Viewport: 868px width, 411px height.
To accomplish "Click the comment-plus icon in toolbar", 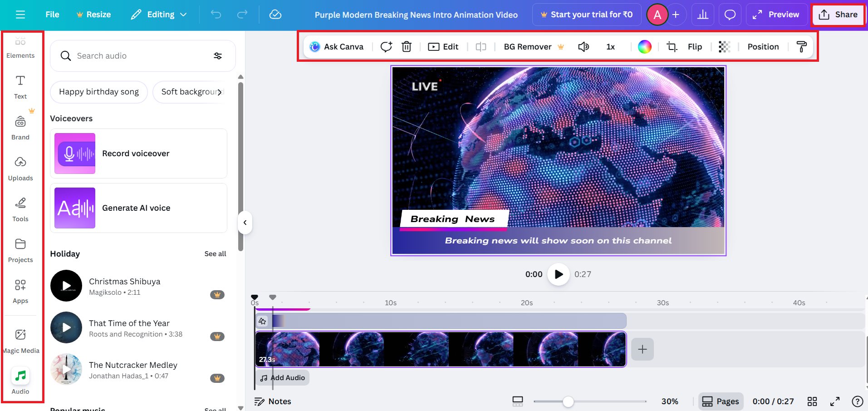I will coord(386,47).
